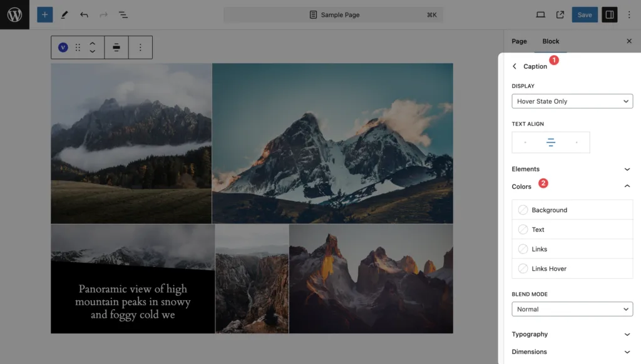The image size is (641, 364).
Task: Save the page
Action: (585, 15)
